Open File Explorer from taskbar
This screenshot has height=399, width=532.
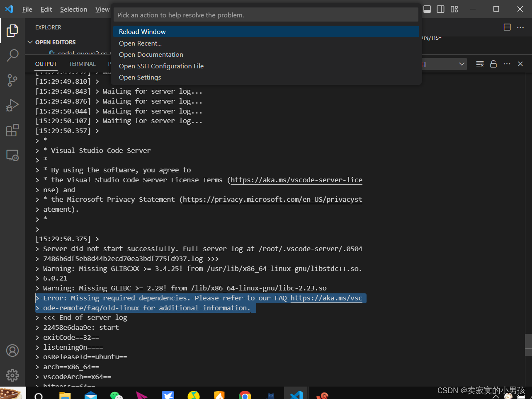point(65,396)
